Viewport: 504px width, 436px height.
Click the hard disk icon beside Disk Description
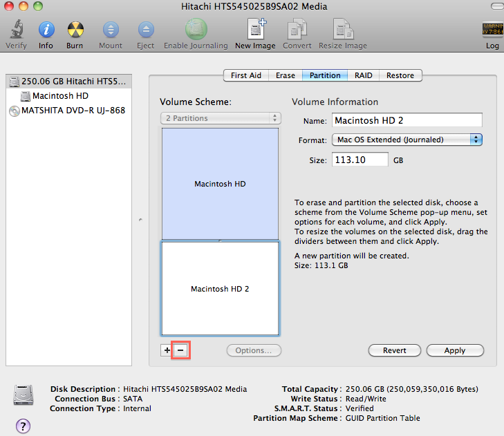(23, 395)
